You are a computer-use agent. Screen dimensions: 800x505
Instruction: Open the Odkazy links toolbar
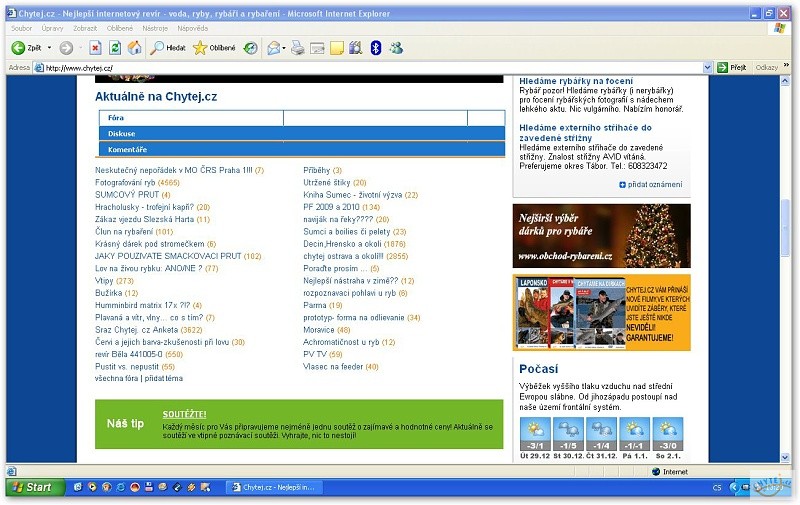(766, 67)
